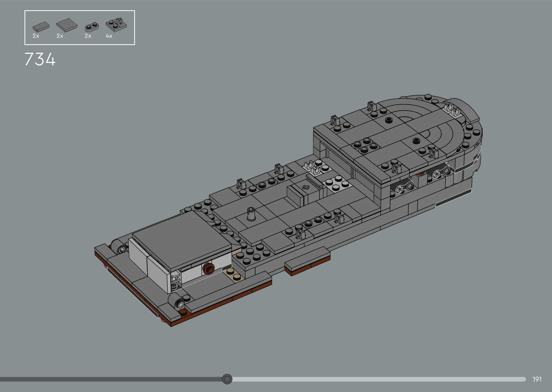Click the parts list box border
The height and width of the screenshot is (392, 552).
point(80,11)
